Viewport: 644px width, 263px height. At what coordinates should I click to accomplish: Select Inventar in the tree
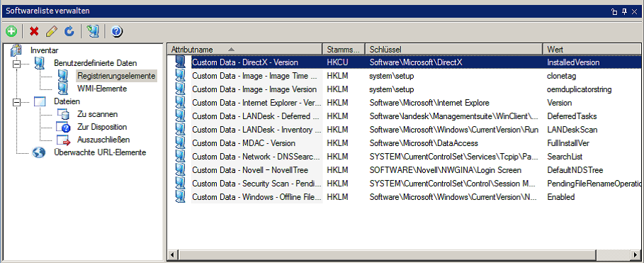click(45, 50)
